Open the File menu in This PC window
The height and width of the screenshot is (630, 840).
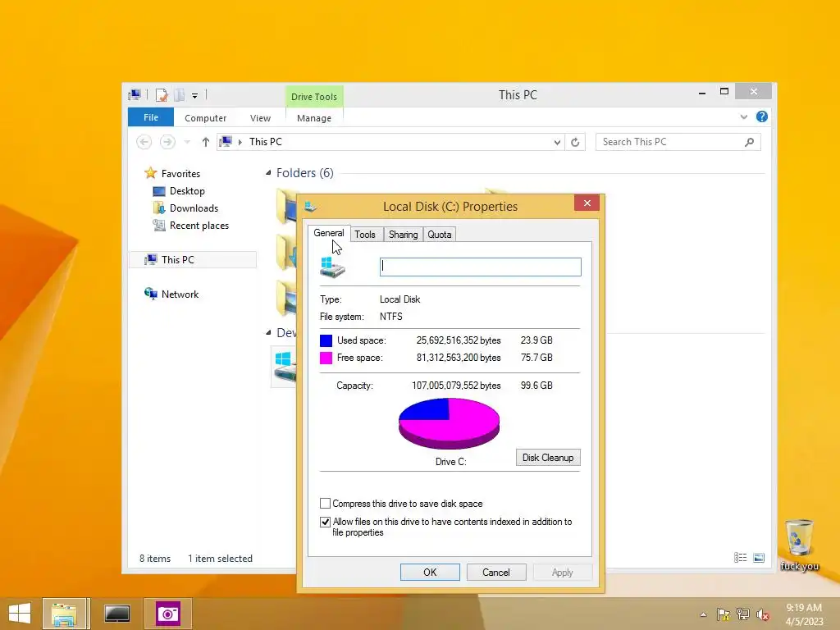pos(151,117)
